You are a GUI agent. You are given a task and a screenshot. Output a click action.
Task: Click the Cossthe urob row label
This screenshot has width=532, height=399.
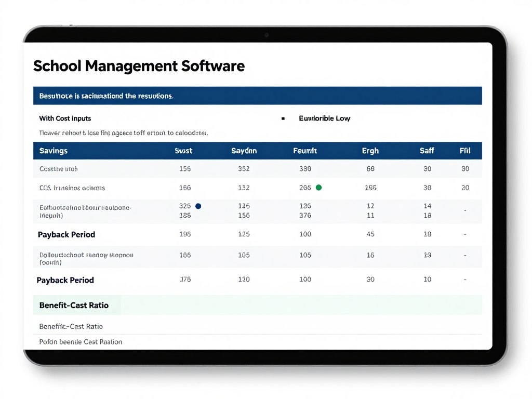click(x=58, y=169)
